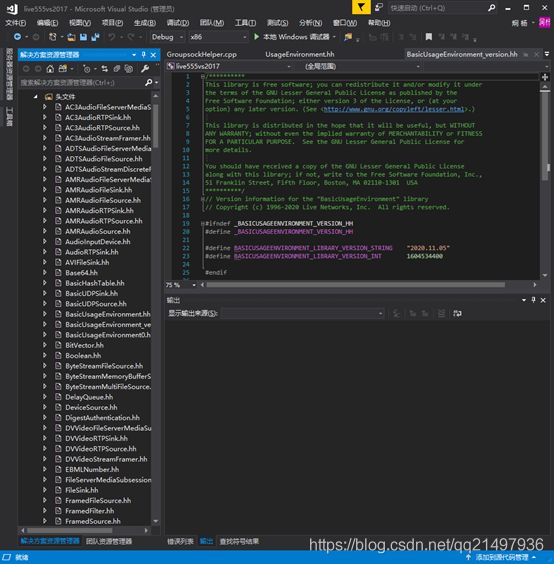This screenshot has width=554, height=564.
Task: Click the search magnifier in Solution Explorer
Action: coord(149,82)
